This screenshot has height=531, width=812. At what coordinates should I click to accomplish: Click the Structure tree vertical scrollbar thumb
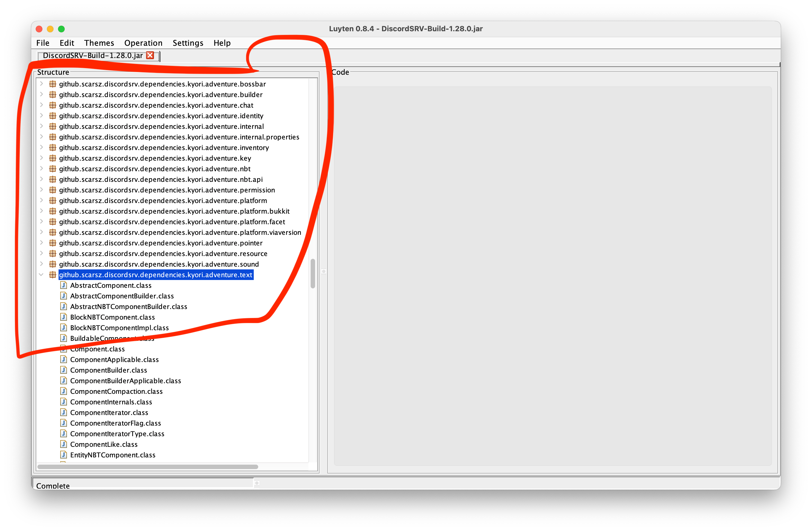point(313,274)
